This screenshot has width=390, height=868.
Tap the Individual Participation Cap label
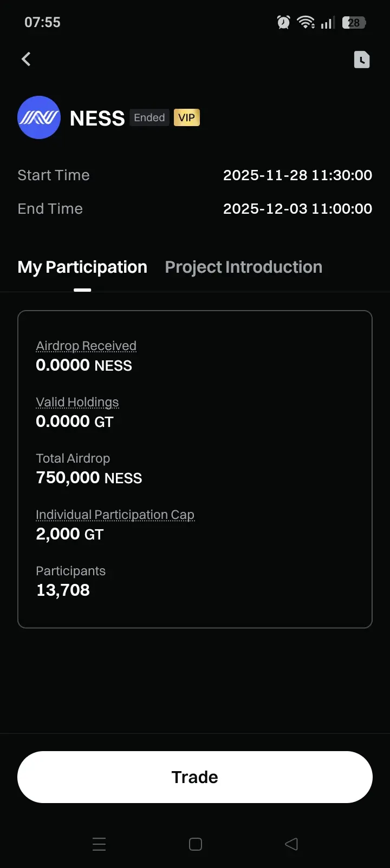tap(115, 515)
